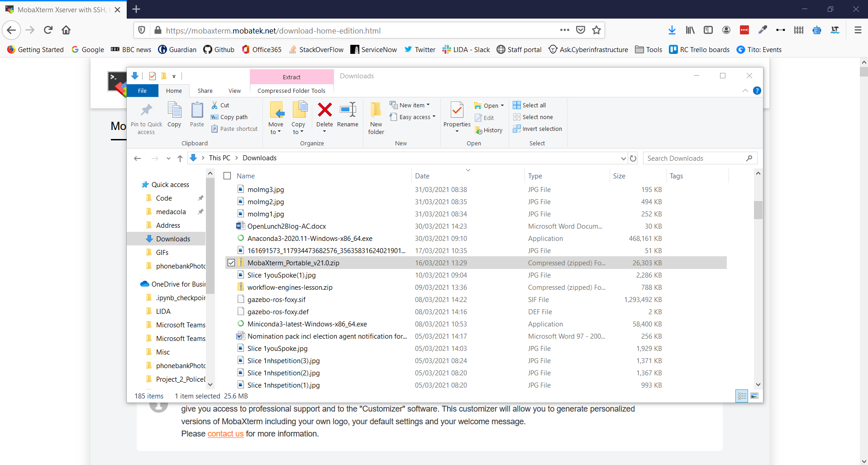Open a new Firefox tab
Screen dimensions: 868x465
pos(136,9)
